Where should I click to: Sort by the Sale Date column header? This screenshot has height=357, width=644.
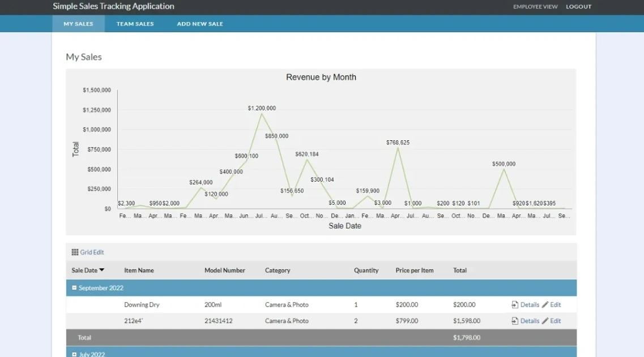tap(84, 270)
